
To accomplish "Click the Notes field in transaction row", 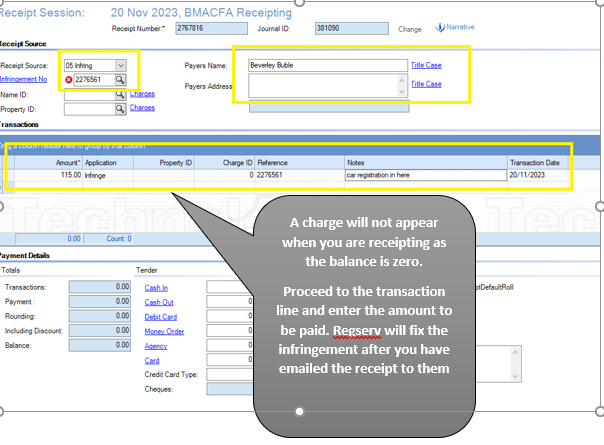I will (x=426, y=174).
